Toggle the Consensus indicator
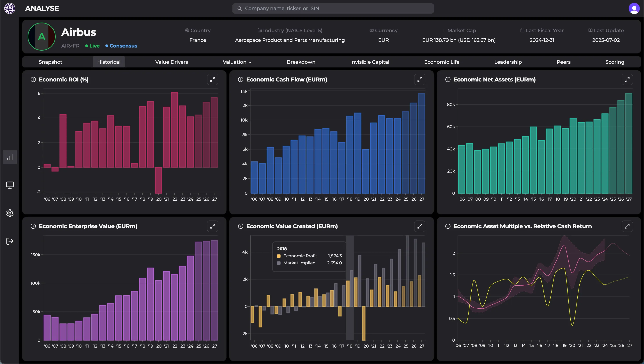 coord(121,46)
